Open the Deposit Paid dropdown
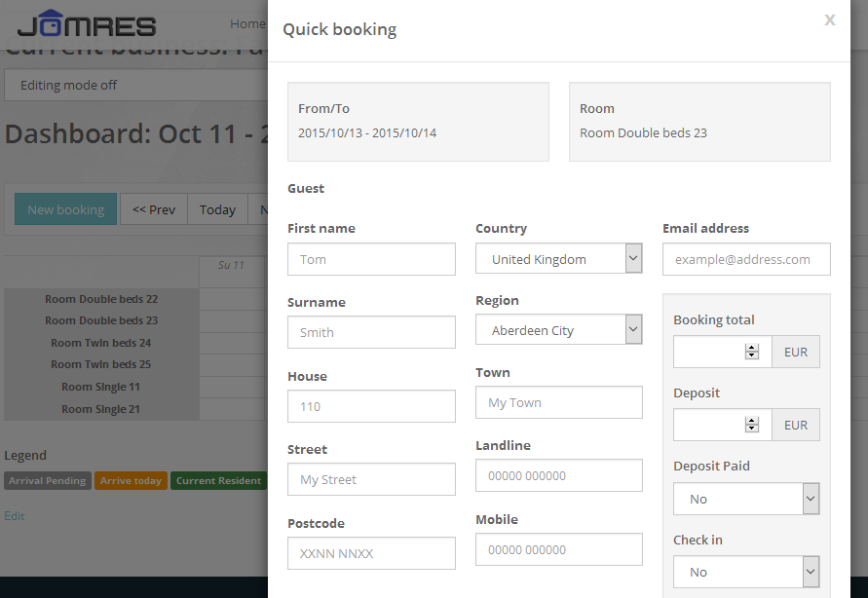This screenshot has width=868, height=598. tap(745, 499)
